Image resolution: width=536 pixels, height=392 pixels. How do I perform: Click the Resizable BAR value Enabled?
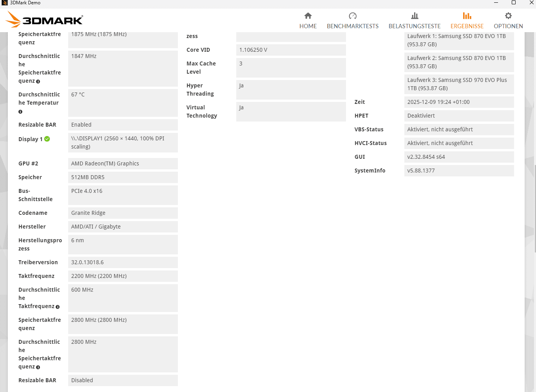pos(123,125)
